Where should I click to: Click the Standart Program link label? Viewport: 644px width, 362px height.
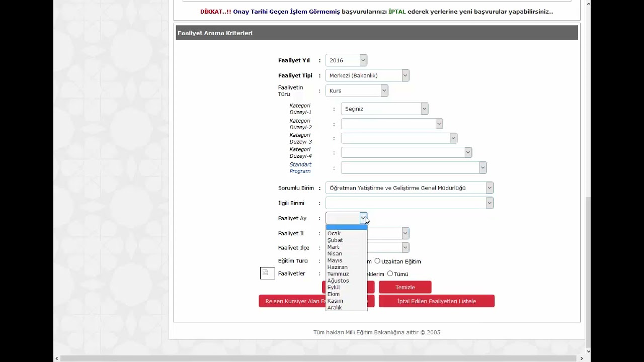(x=300, y=168)
